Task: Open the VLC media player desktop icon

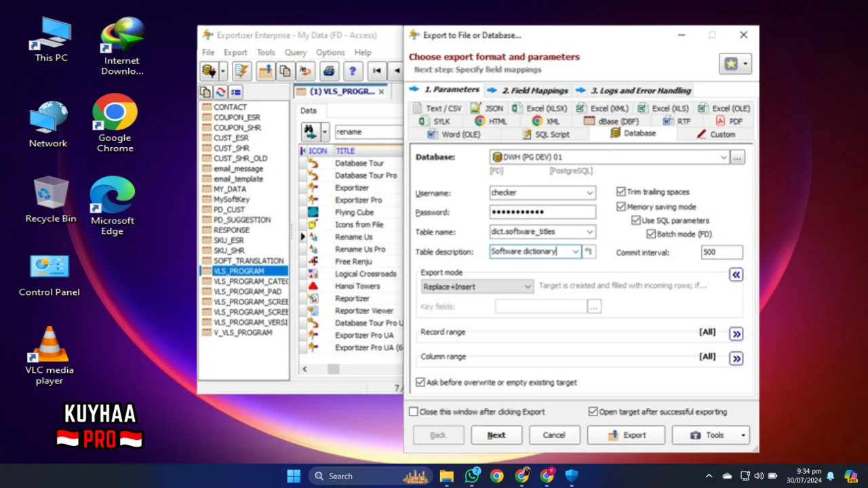Action: click(x=50, y=356)
